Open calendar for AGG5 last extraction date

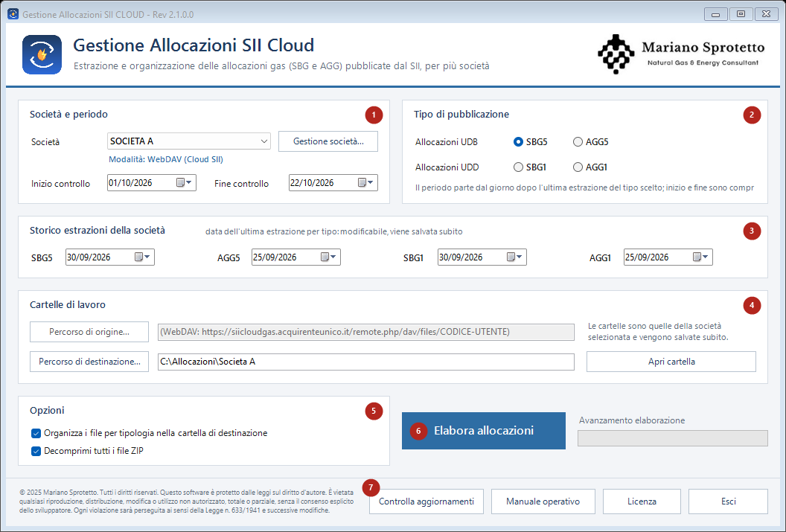328,257
